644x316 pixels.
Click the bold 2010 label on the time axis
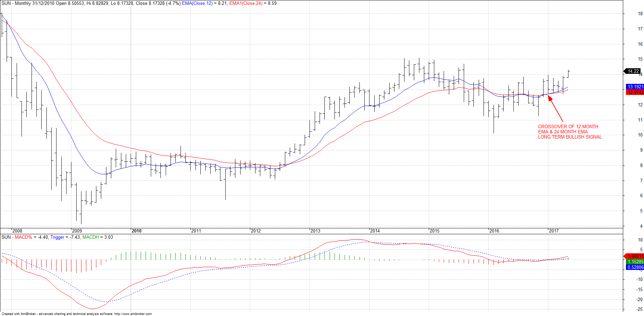(137, 231)
